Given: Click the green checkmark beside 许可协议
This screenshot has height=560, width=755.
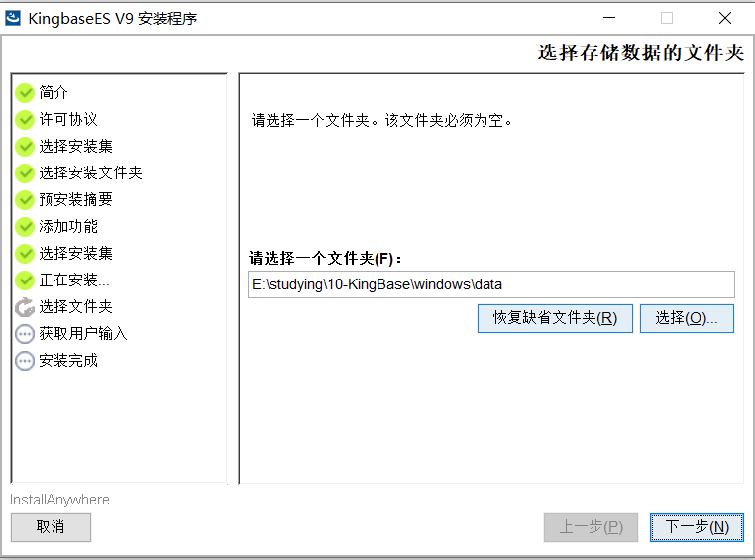Looking at the screenshot, I should tap(25, 120).
